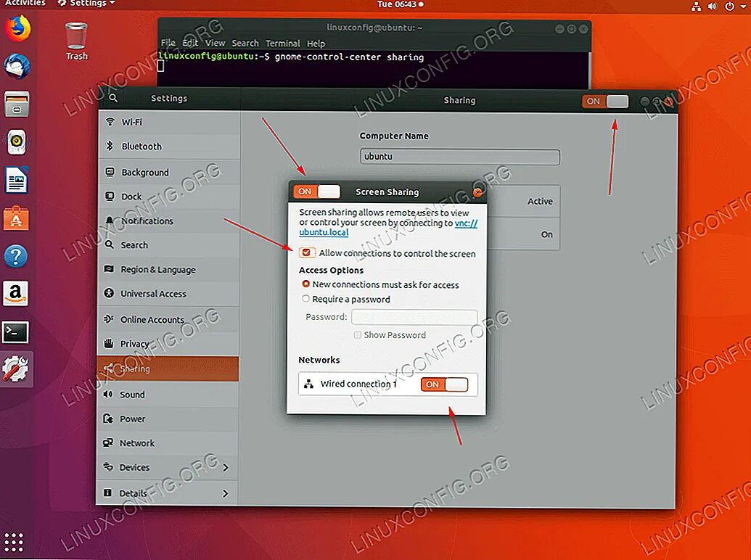Expand Devices submenu chevron
Viewport: 751px width, 560px height.
(x=225, y=467)
